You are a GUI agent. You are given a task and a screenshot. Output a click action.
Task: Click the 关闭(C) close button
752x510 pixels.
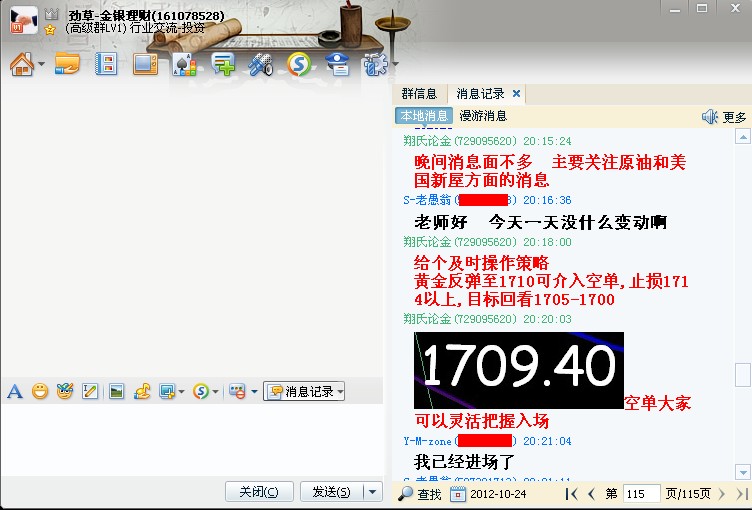pyautogui.click(x=260, y=491)
